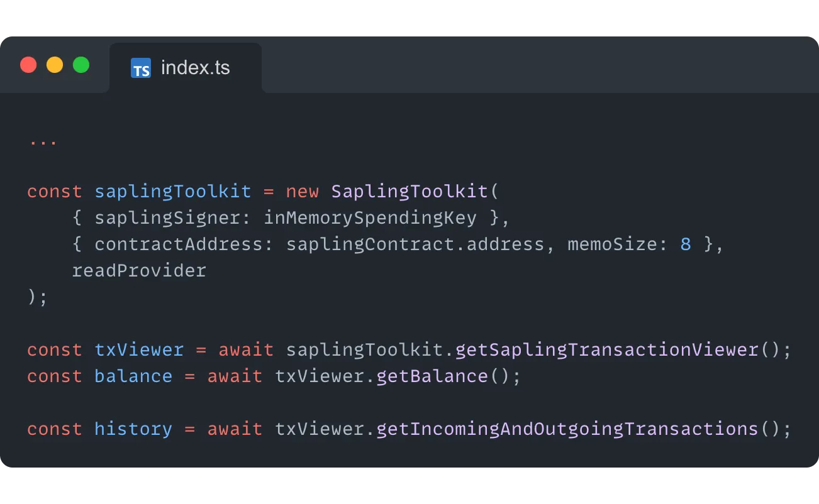Click the contractAddress property key

[x=178, y=244]
